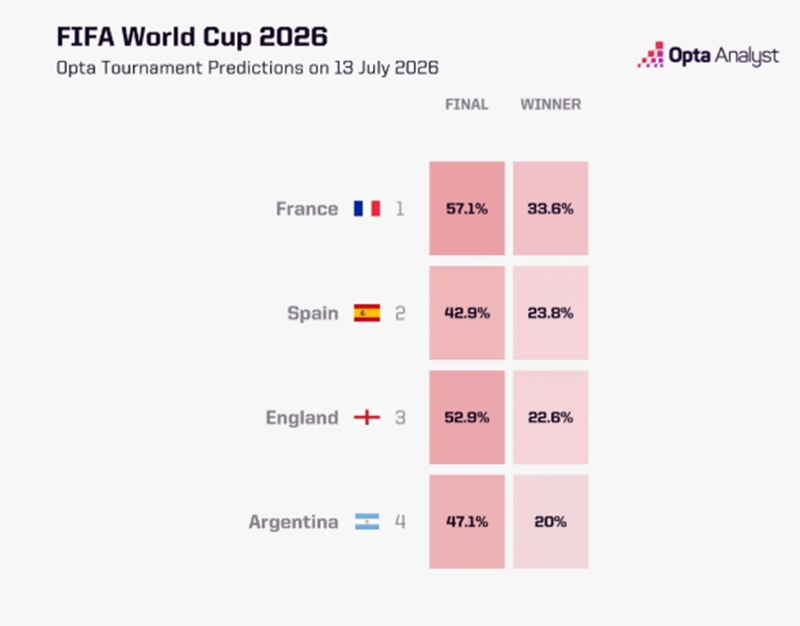The image size is (800, 626).
Task: Select Argentina's 47.1% final cell
Action: click(x=467, y=521)
